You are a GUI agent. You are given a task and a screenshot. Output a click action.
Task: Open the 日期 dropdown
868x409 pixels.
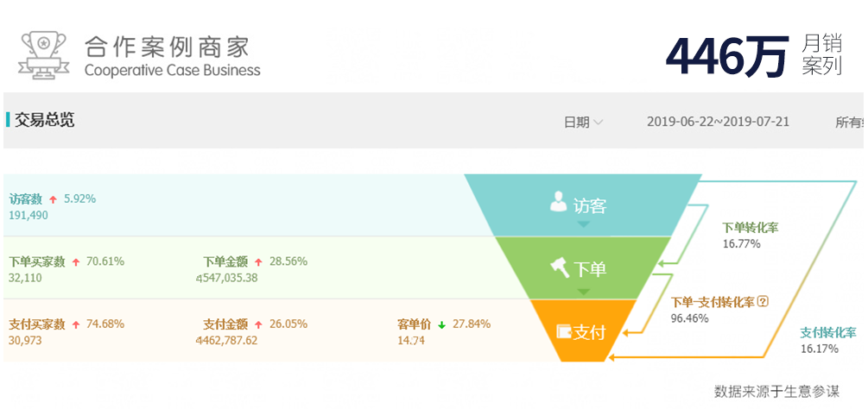[x=583, y=123]
